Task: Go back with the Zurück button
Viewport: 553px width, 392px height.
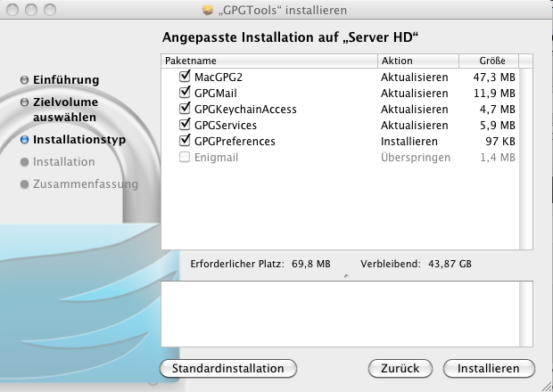Action: [400, 369]
